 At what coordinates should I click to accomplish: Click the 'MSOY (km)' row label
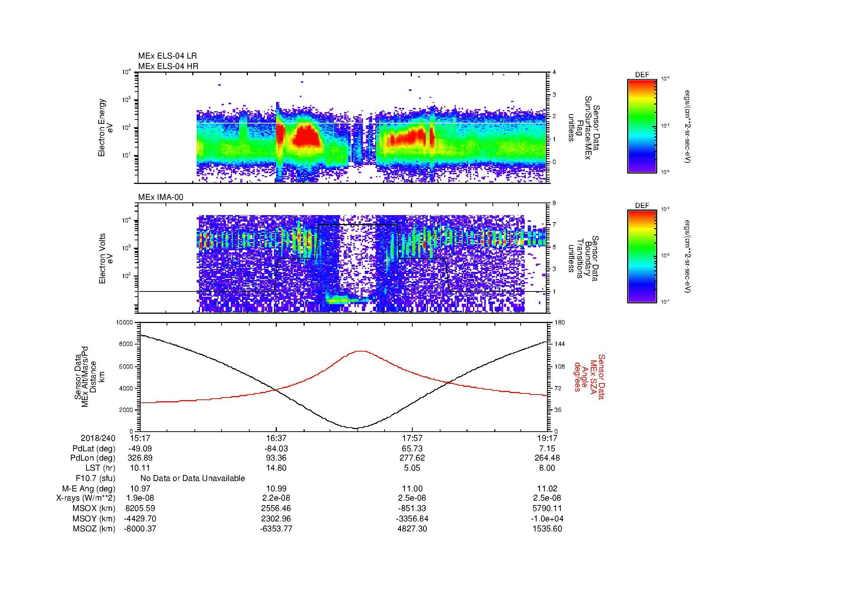tap(94, 518)
